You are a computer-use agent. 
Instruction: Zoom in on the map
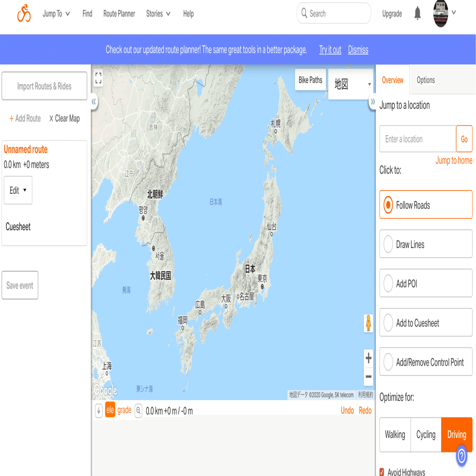coord(369,358)
